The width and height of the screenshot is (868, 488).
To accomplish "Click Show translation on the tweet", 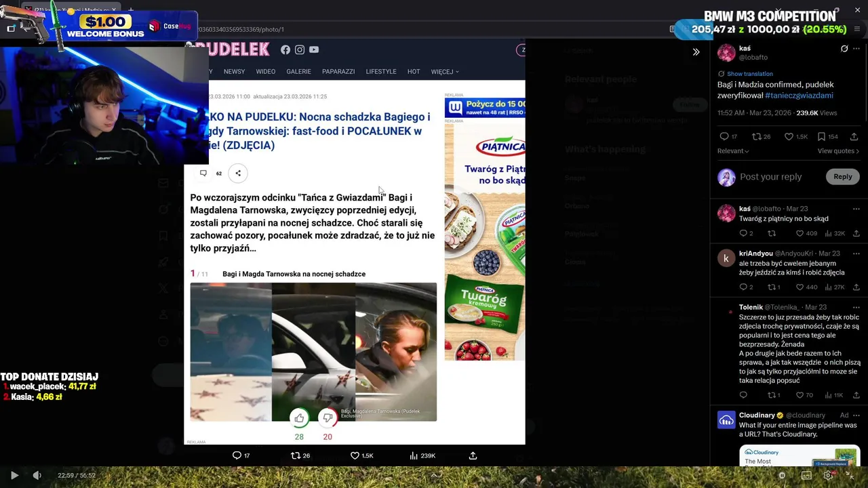I will 749,74.
